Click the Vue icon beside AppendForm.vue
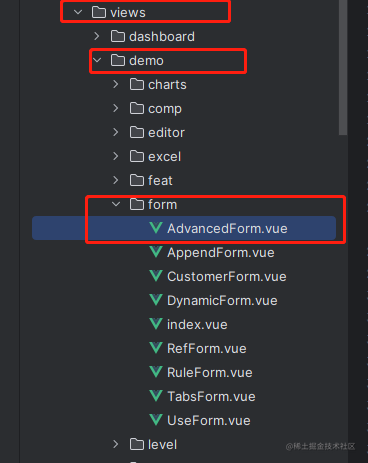 156,252
